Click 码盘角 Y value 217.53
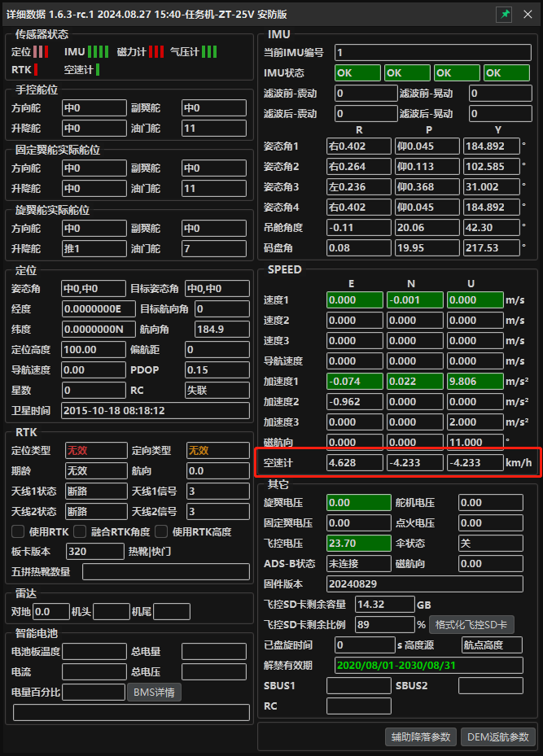The width and height of the screenshot is (543, 756). [x=492, y=248]
